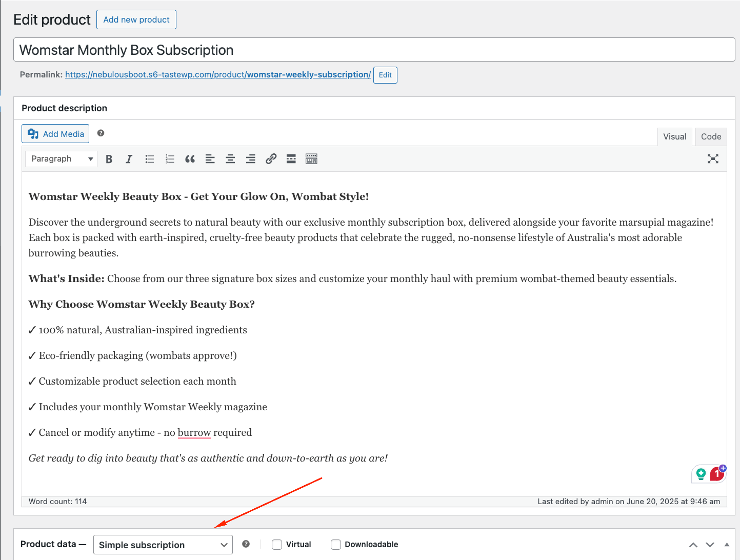The height and width of the screenshot is (560, 740).
Task: Align text left
Action: 210,159
